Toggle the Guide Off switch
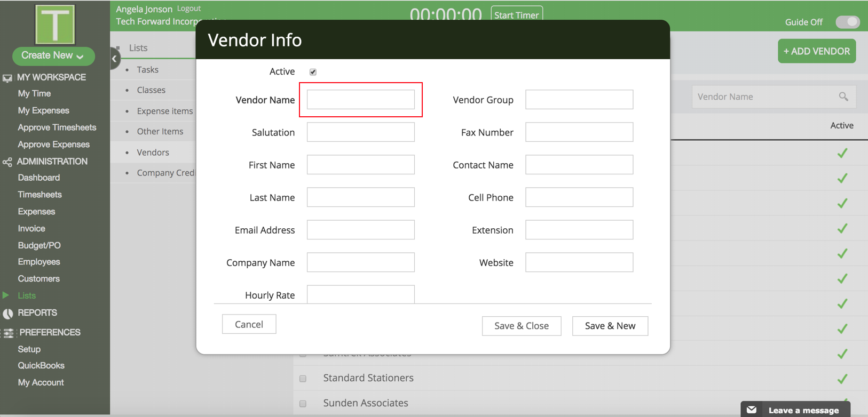Viewport: 868px width, 417px height. 848,22
